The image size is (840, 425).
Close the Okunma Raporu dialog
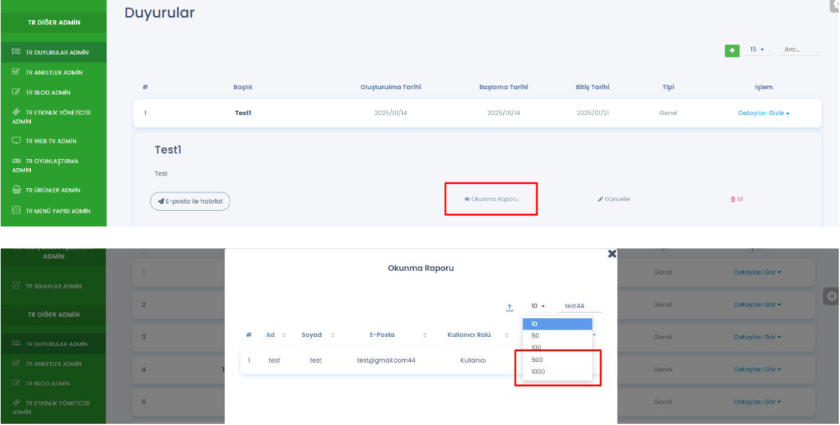612,255
